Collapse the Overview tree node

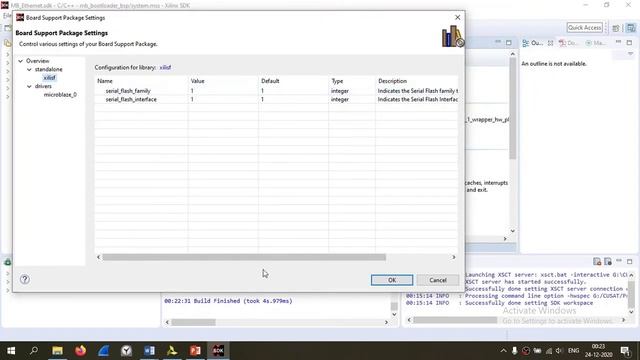click(x=20, y=61)
